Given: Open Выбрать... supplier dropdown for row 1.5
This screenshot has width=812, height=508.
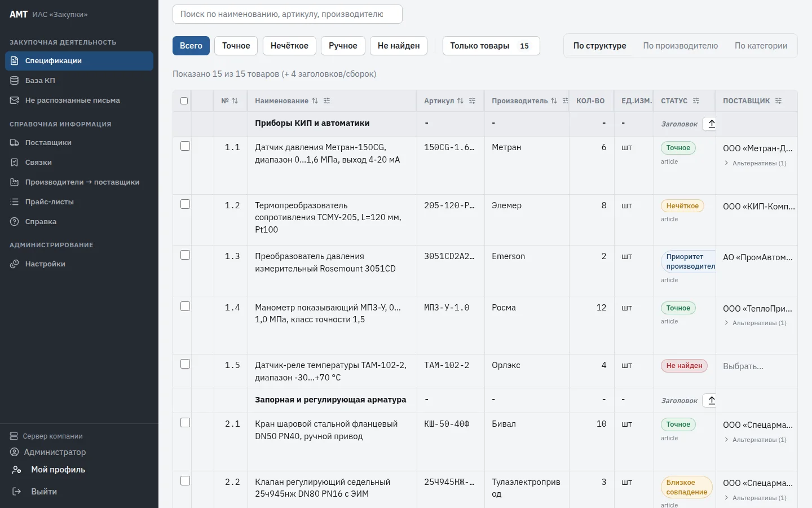Looking at the screenshot, I should pyautogui.click(x=743, y=366).
